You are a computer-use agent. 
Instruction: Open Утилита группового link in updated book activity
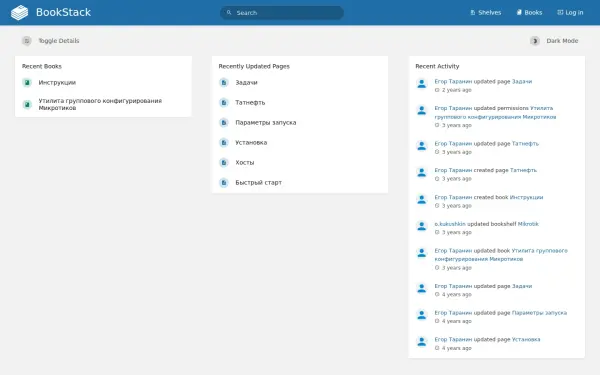501,255
